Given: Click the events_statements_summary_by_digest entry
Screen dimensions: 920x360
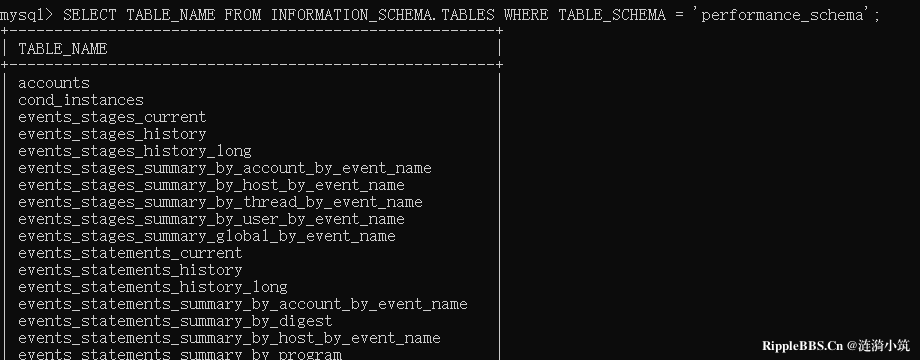Looking at the screenshot, I should (x=175, y=321).
